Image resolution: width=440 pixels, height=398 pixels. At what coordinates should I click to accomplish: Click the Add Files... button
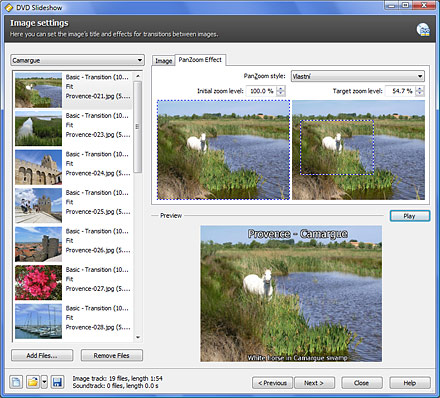point(42,355)
